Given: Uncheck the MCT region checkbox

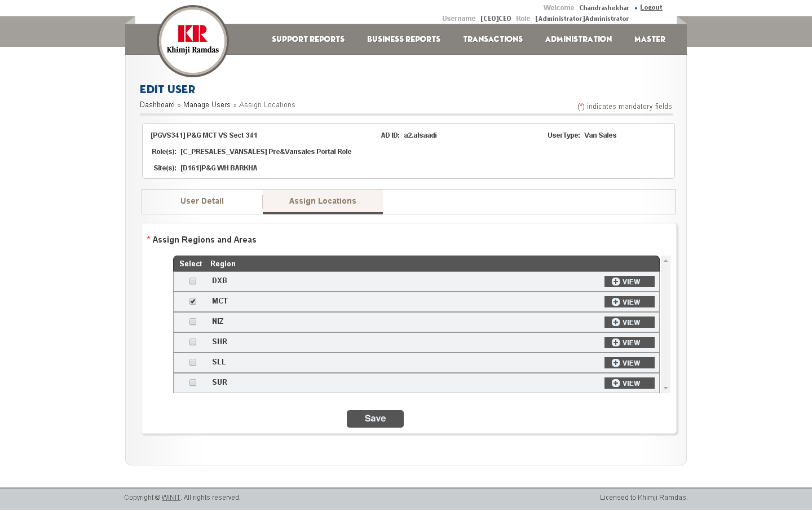Looking at the screenshot, I should coord(193,301).
